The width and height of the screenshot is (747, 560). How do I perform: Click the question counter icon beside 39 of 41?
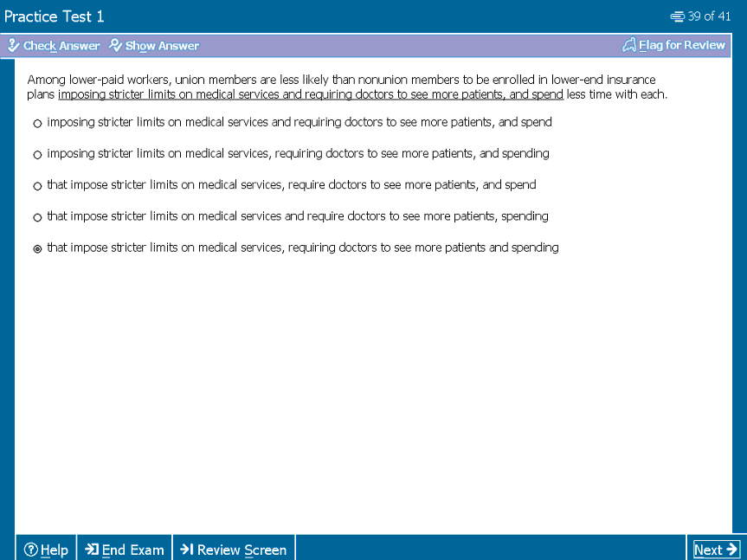(678, 16)
